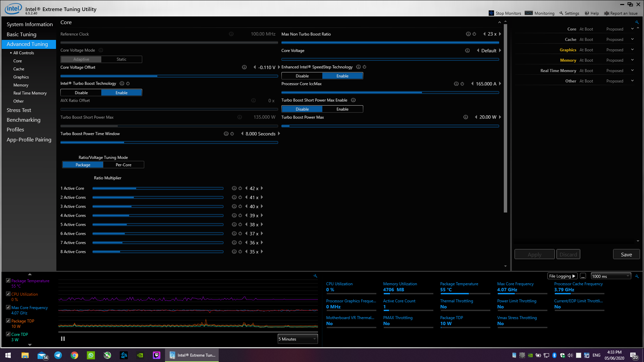
Task: Show info for Core Voltage
Action: click(467, 50)
